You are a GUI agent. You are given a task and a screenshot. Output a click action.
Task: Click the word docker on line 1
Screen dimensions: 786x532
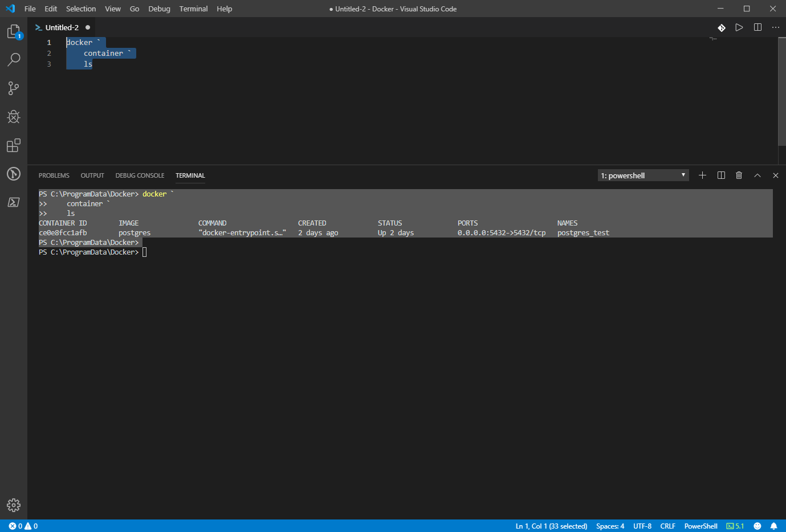[79, 42]
